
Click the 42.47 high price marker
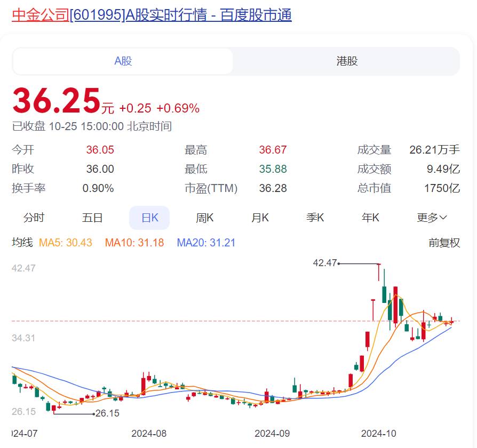tap(323, 263)
